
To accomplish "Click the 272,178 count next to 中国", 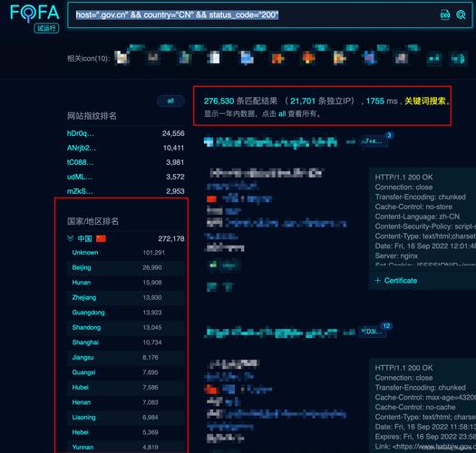I will pyautogui.click(x=171, y=239).
